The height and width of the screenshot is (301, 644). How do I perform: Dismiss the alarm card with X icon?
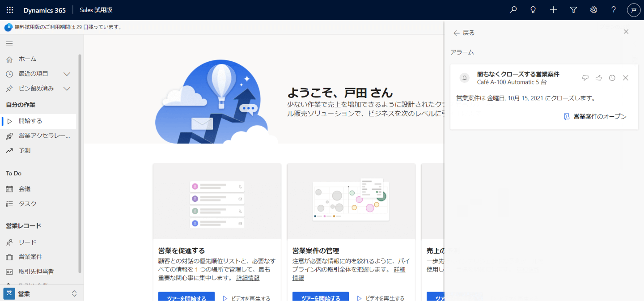(x=626, y=78)
